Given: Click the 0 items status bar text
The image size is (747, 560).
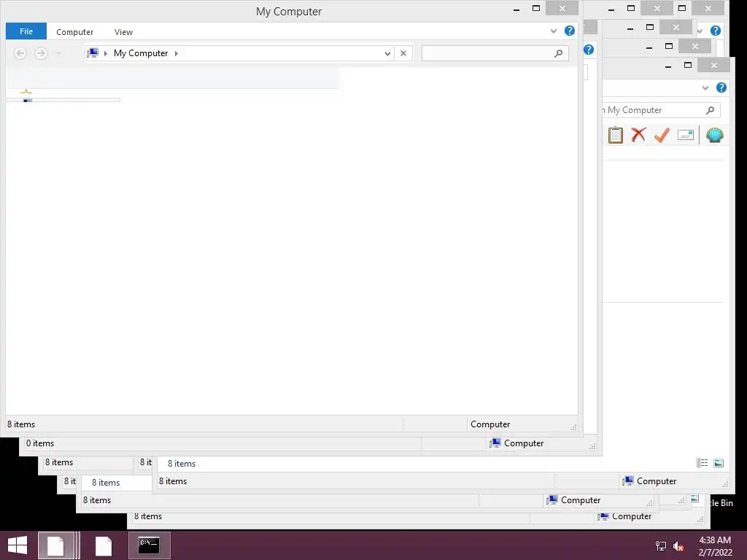Looking at the screenshot, I should (40, 443).
